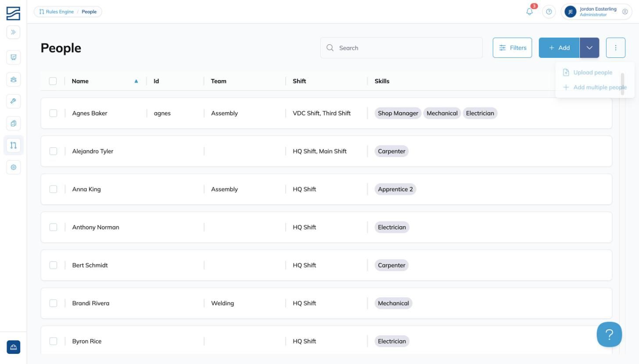Image resolution: width=639 pixels, height=364 pixels.
Task: Click the Apprentice 2 skill tag
Action: [395, 189]
